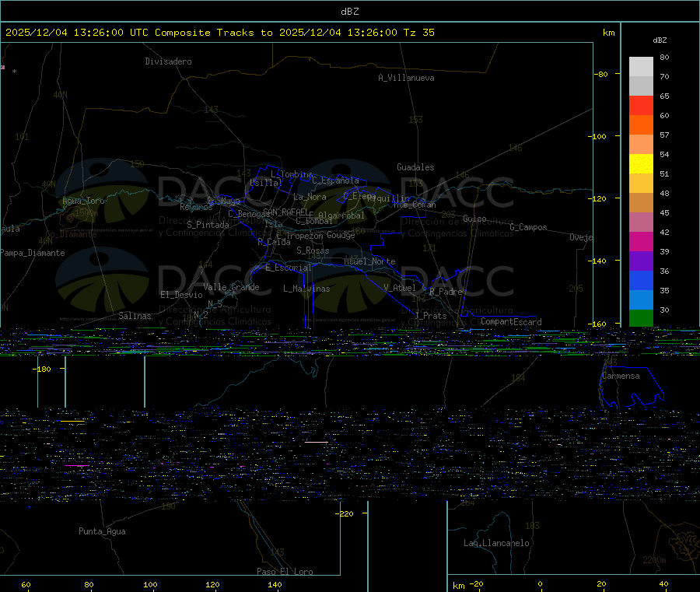700x592 pixels.
Task: Click the Atuel_Norte label
Action: tap(369, 261)
